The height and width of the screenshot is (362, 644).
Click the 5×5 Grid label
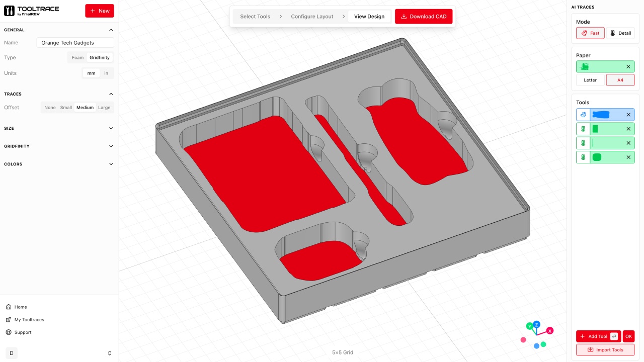click(x=343, y=352)
